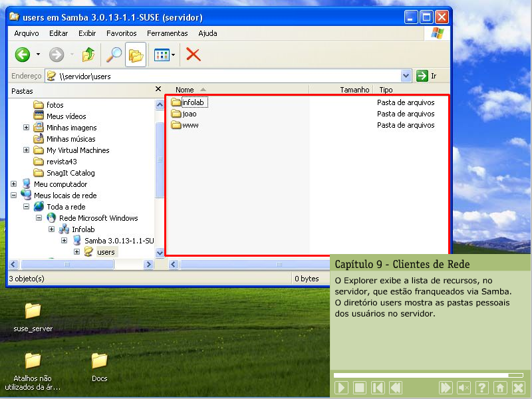The height and width of the screenshot is (399, 532).
Task: Open tutorial help question mark icon
Action: point(482,388)
